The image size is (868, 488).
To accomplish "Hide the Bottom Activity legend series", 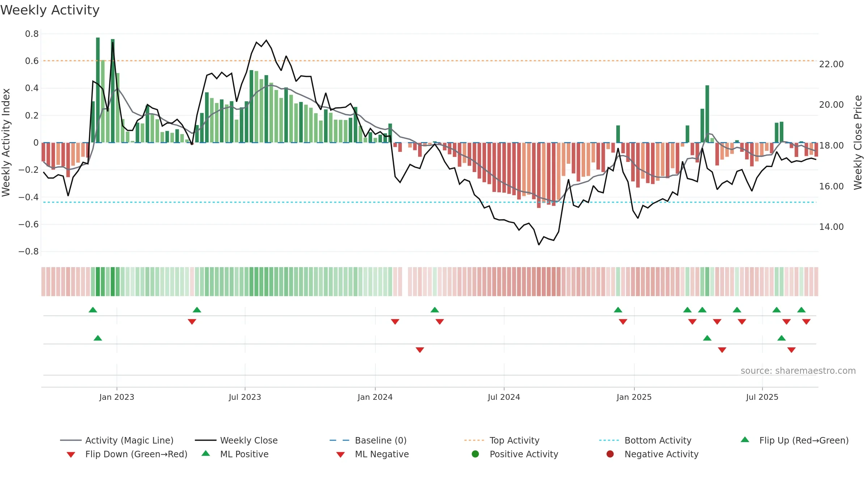I will (645, 440).
